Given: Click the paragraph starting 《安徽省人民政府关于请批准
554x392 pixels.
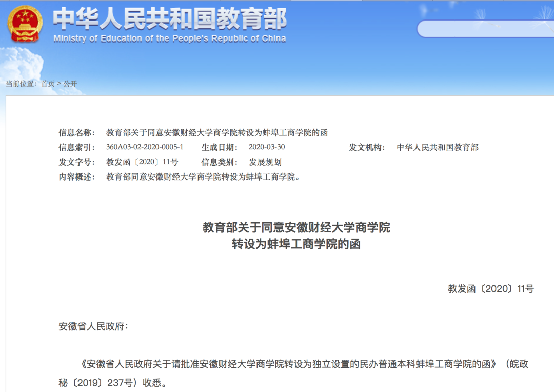Looking at the screenshot, I should tap(293, 373).
